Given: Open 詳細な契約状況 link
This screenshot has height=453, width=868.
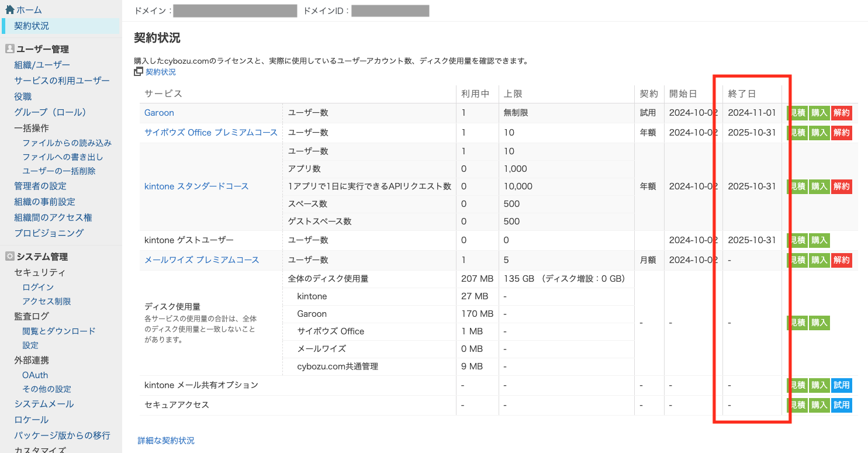Looking at the screenshot, I should pyautogui.click(x=166, y=441).
